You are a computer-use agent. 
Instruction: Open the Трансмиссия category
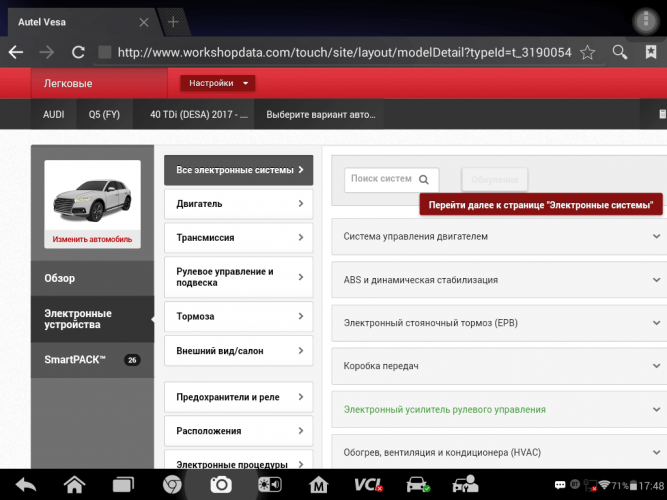click(x=239, y=237)
